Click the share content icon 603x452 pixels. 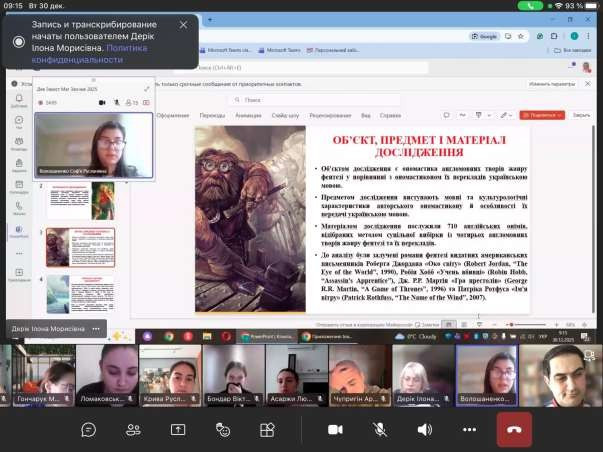[178, 429]
